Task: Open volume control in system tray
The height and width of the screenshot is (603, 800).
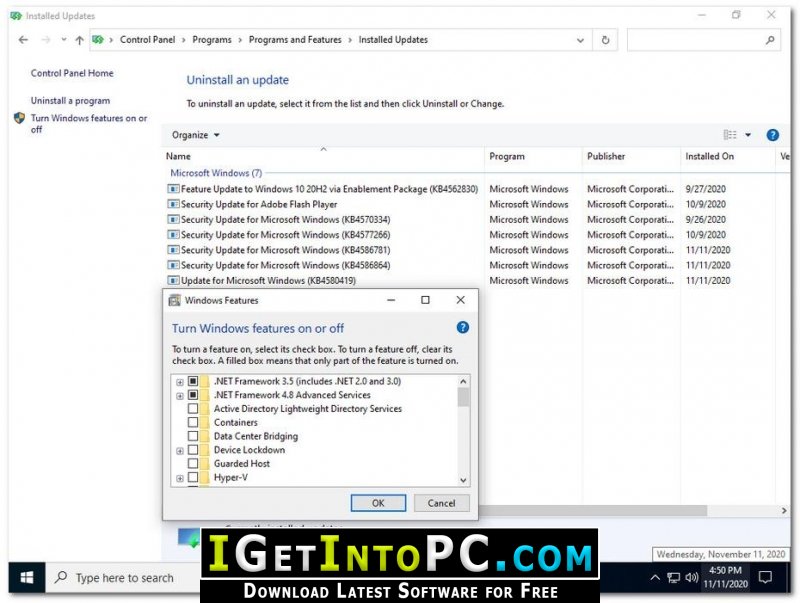Action: 691,577
